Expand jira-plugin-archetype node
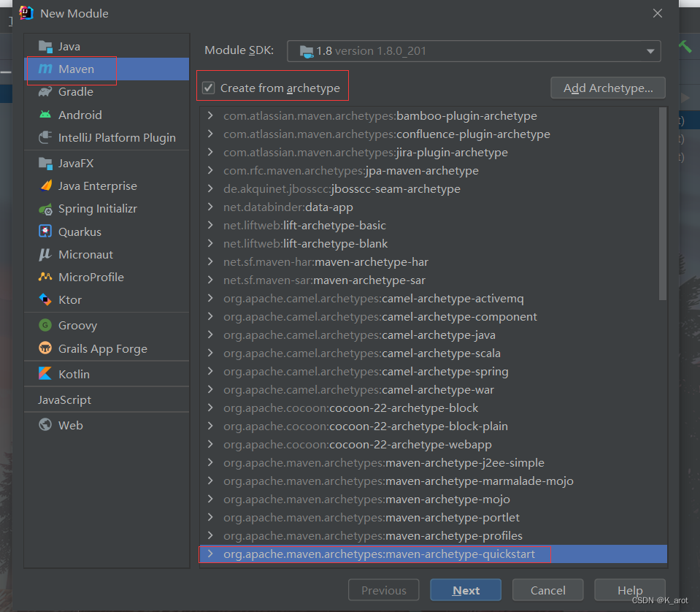Viewport: 700px width, 612px height. coord(210,153)
